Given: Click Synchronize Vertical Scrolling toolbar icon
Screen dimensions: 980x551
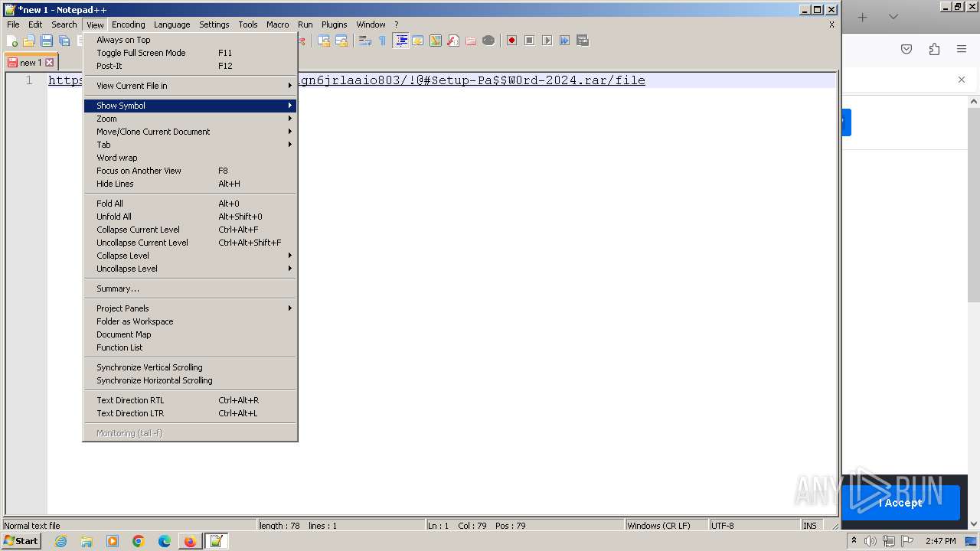Looking at the screenshot, I should click(324, 41).
